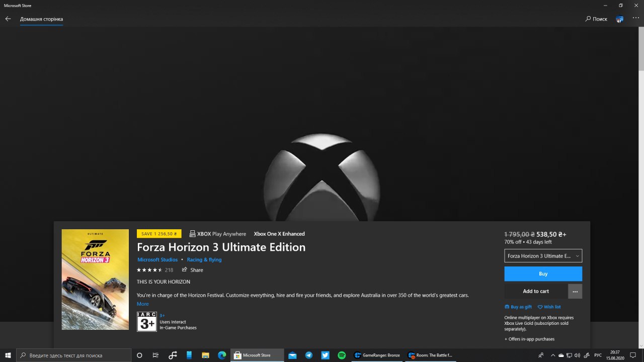Click the pen/link tray icon
The height and width of the screenshot is (362, 644).
586,355
